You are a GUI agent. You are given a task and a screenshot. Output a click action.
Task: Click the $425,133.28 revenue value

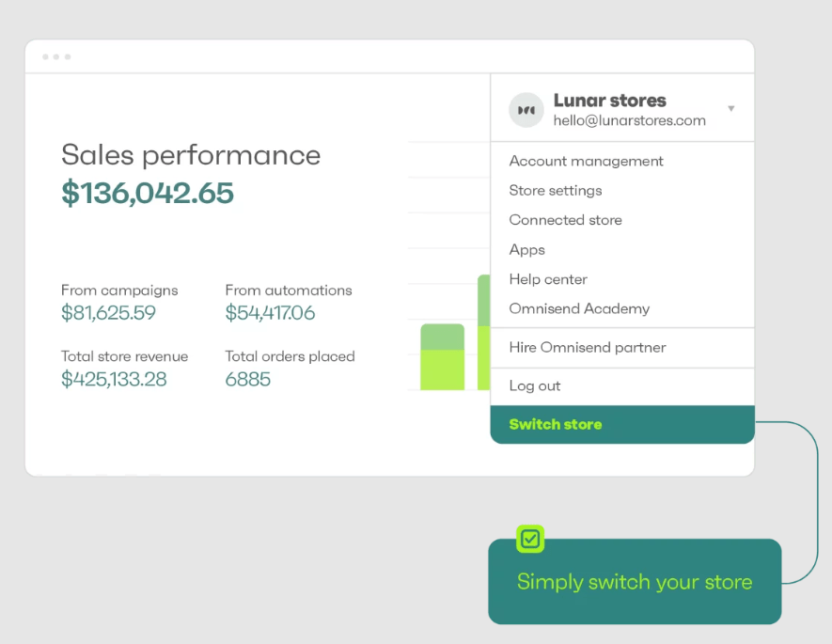(x=114, y=379)
